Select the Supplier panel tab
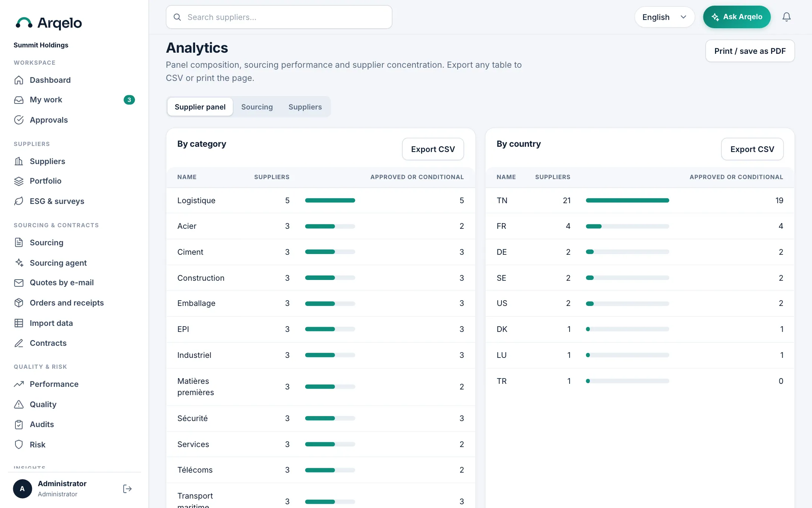The image size is (812, 508). [x=200, y=107]
